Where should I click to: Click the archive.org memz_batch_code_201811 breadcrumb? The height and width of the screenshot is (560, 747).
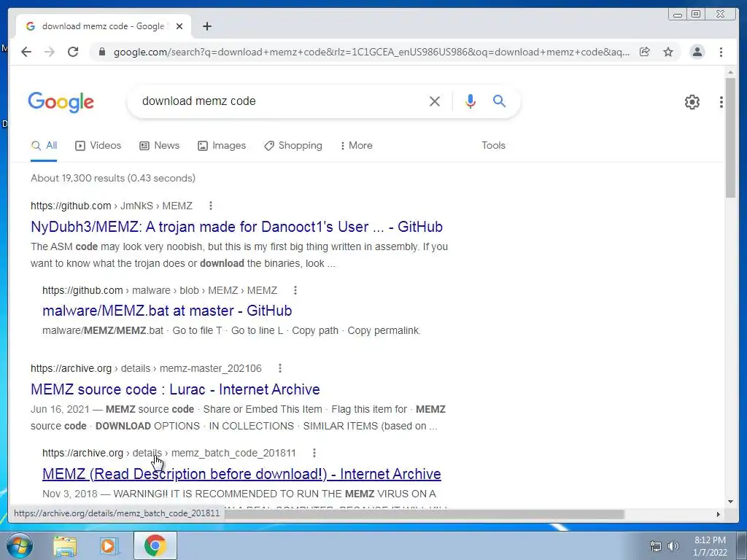[169, 453]
